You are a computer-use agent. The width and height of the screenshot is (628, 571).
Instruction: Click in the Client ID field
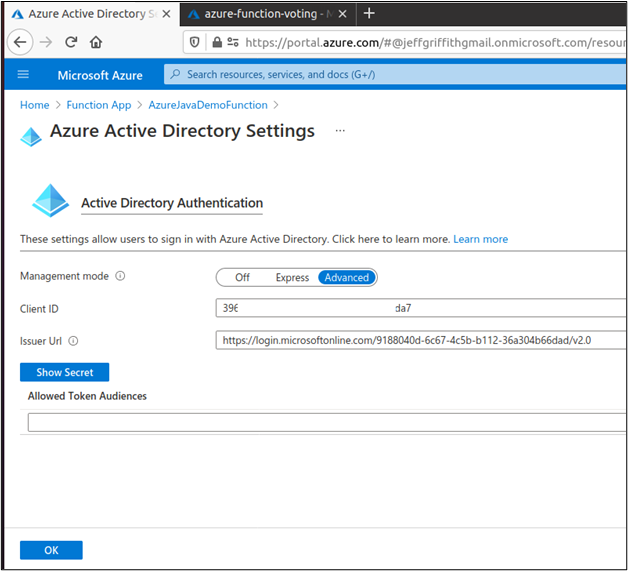pos(421,308)
